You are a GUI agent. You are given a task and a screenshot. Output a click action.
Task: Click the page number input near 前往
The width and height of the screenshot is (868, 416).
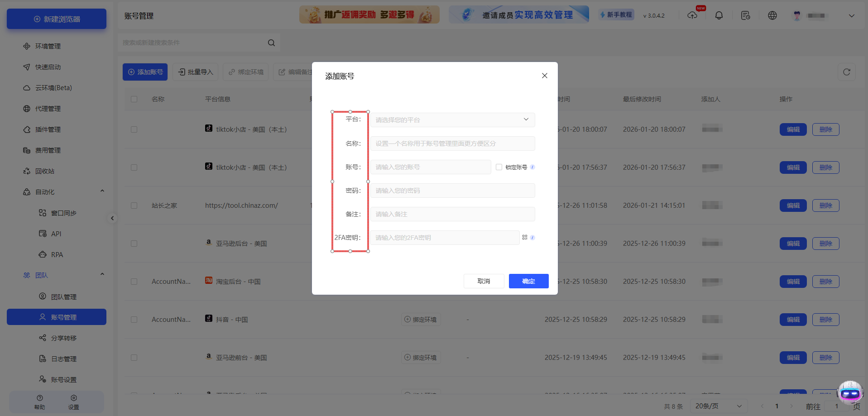pyautogui.click(x=836, y=406)
